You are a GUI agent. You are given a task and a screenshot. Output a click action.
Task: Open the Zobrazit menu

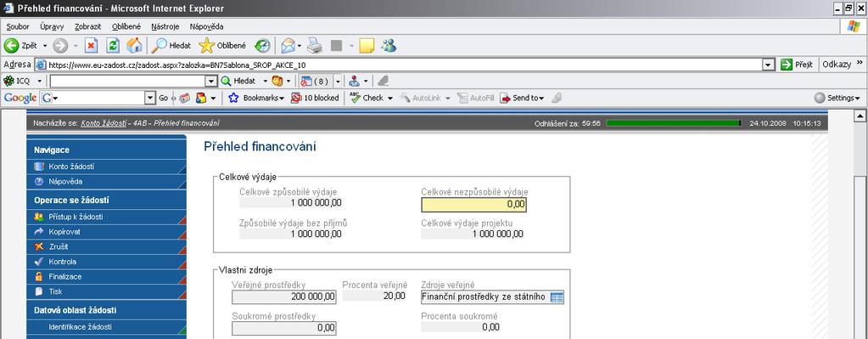point(87,26)
